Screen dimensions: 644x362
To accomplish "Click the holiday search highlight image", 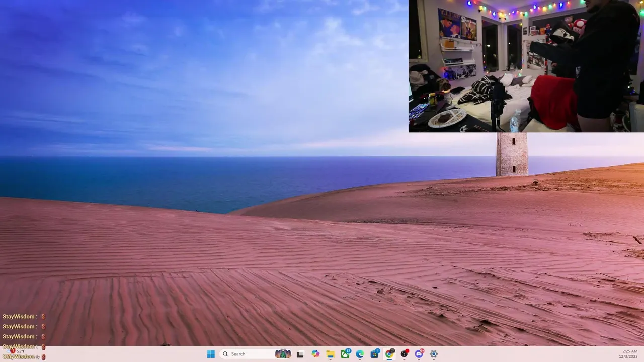I will [x=283, y=354].
